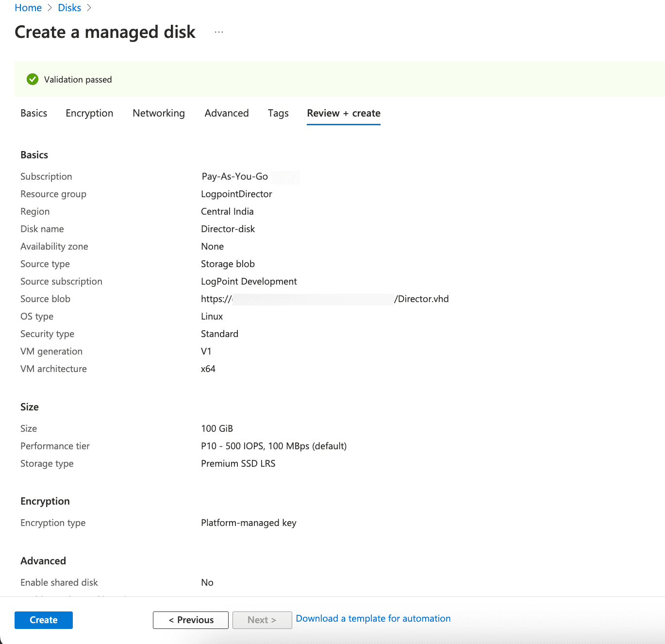This screenshot has height=644, width=665.
Task: Go back using the Previous button
Action: pyautogui.click(x=190, y=620)
